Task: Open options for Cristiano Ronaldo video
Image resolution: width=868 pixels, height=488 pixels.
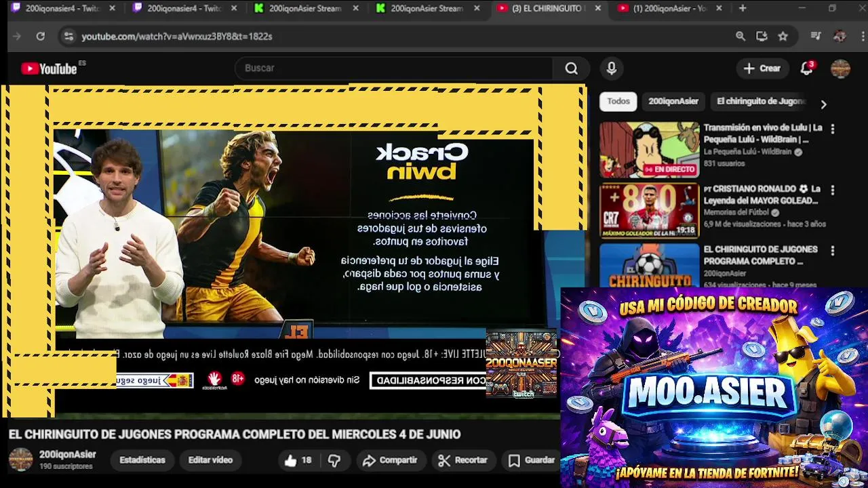Action: (x=832, y=190)
